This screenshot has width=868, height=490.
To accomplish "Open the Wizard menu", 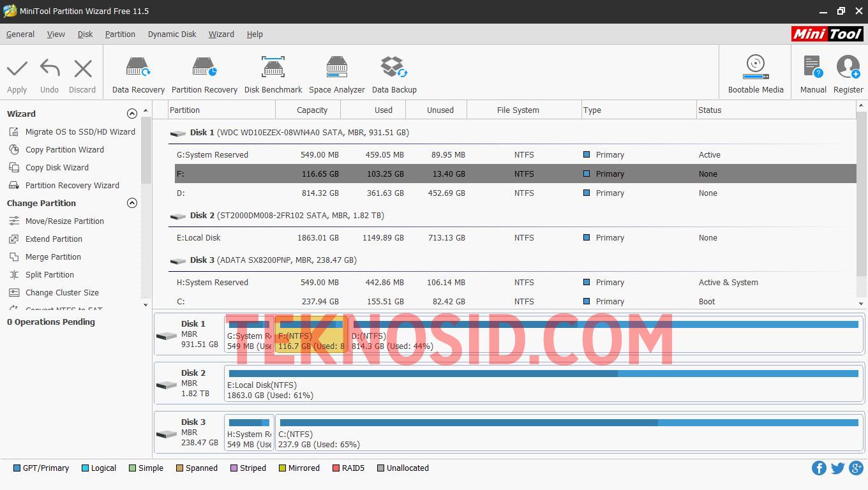I will pyautogui.click(x=221, y=34).
